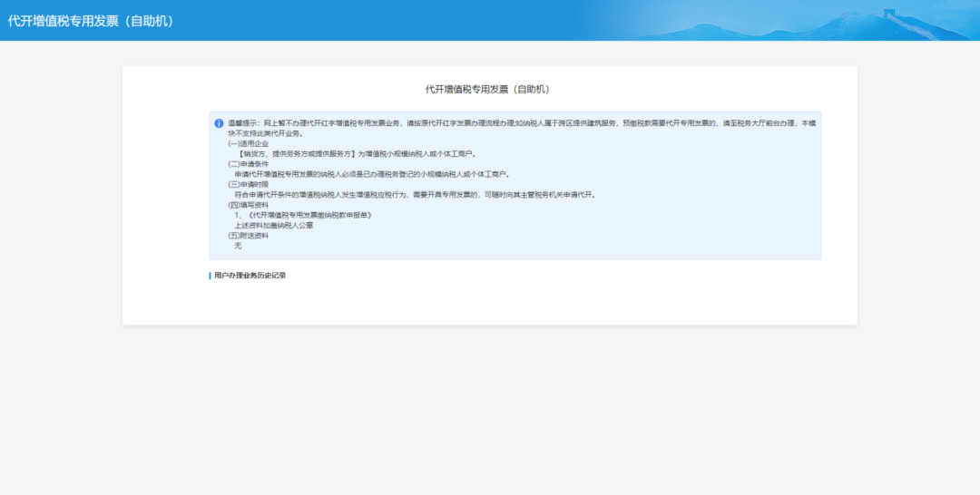Click the top-left header title 代开增值税专用发票（自助机）
The width and height of the screenshot is (980, 495).
[91, 21]
